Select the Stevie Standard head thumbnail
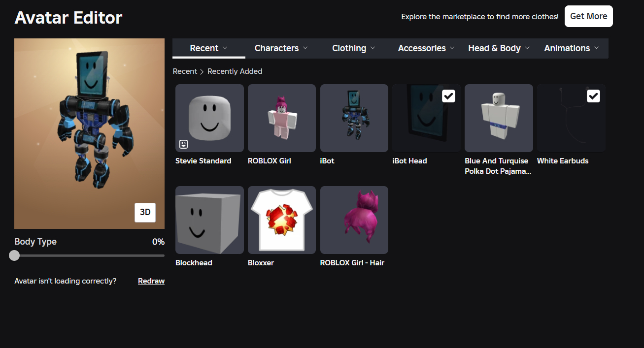This screenshot has height=348, width=644. coord(209,118)
